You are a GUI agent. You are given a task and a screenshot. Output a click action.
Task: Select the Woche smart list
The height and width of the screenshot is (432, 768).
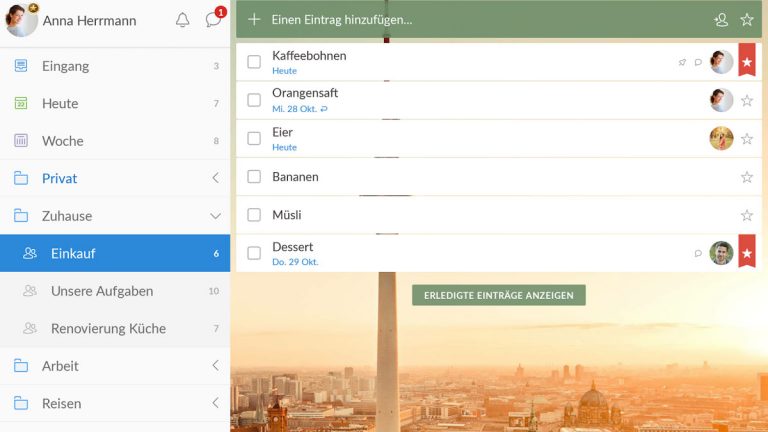pyautogui.click(x=62, y=141)
